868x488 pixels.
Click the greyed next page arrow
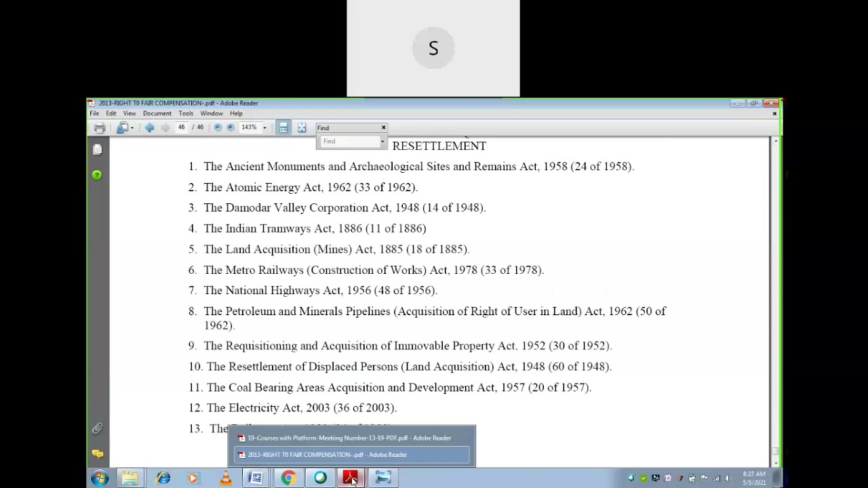[165, 127]
